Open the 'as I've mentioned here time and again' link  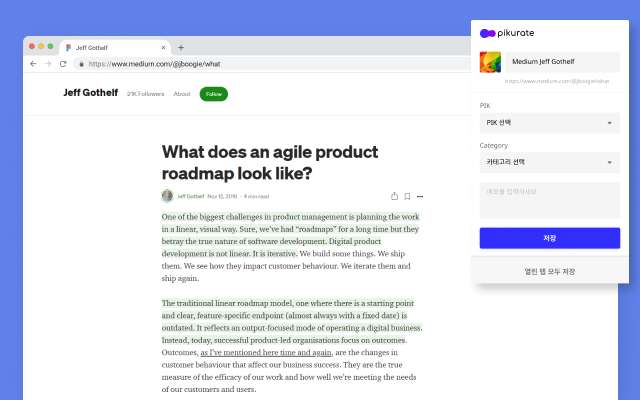coord(266,352)
